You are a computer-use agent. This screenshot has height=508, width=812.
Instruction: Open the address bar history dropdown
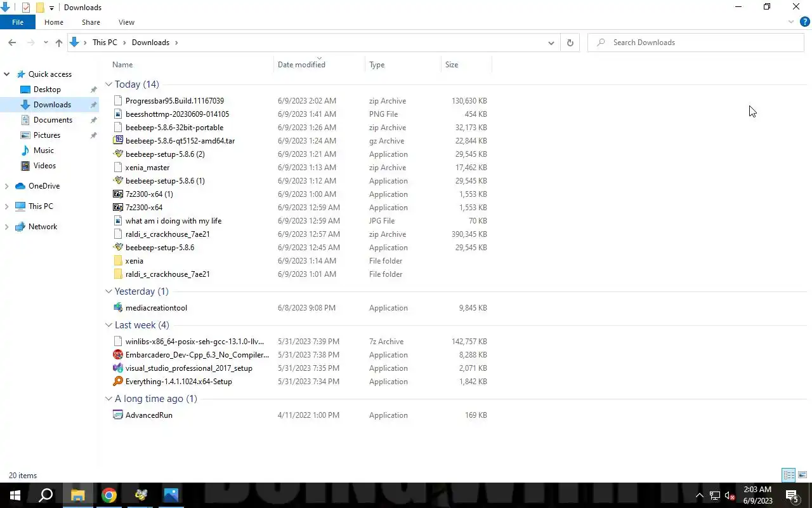point(551,43)
